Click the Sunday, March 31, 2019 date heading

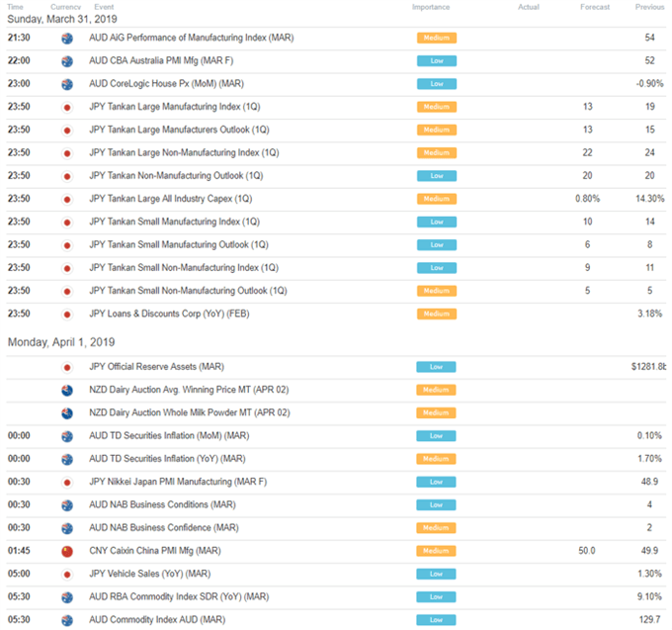click(x=62, y=20)
